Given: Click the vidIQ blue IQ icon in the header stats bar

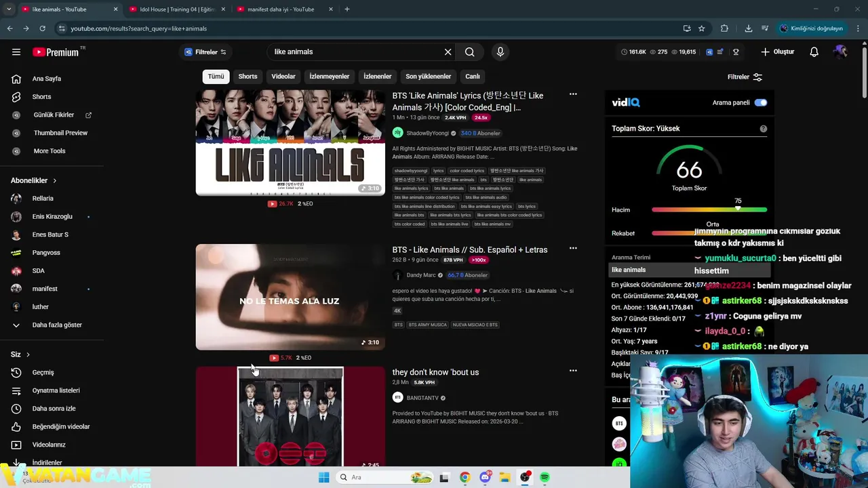Looking at the screenshot, I should (709, 52).
